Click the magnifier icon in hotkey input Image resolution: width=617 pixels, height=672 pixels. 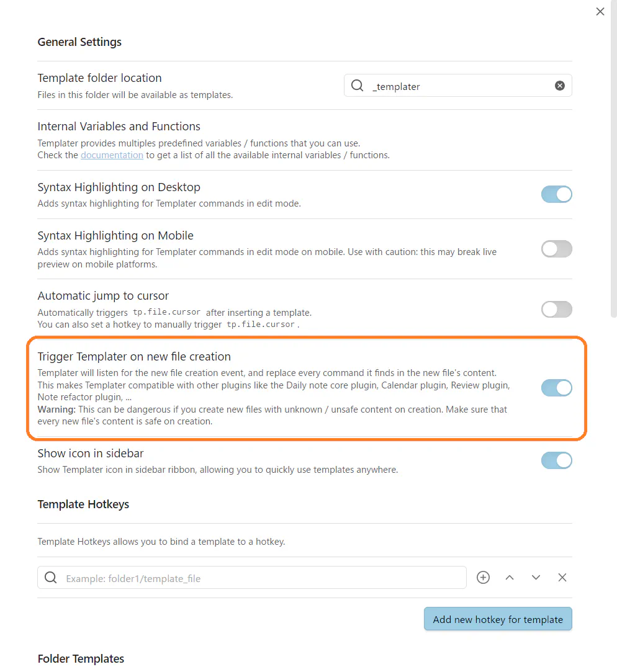[x=50, y=577]
